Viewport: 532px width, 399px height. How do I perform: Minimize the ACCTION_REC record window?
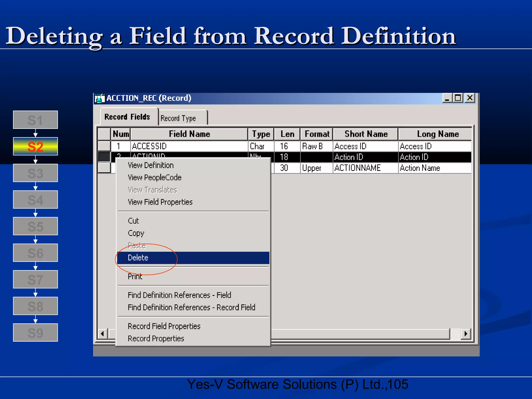point(447,98)
